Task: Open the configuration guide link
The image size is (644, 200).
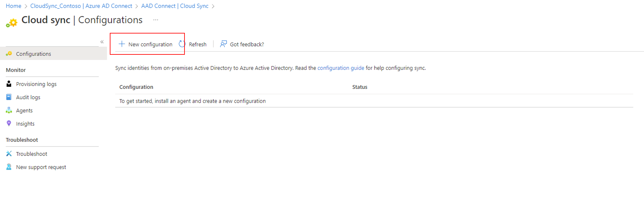Action: [341, 68]
